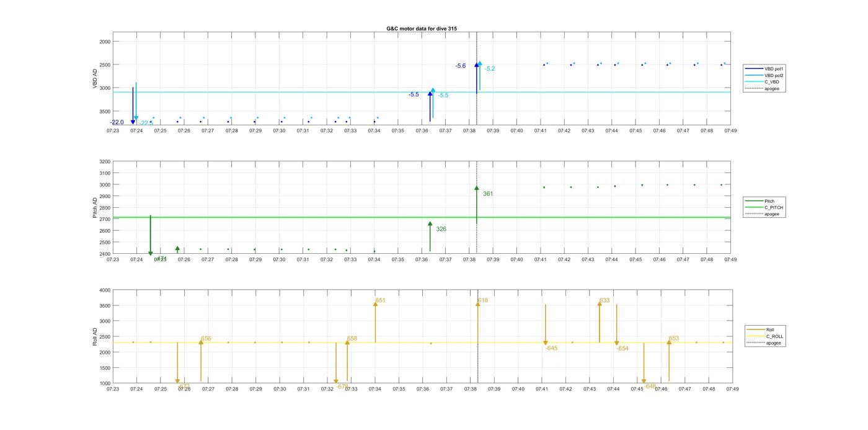Screen dimensions: 868x430
Task: Select the '656' roll move label
Action: [x=206, y=339]
